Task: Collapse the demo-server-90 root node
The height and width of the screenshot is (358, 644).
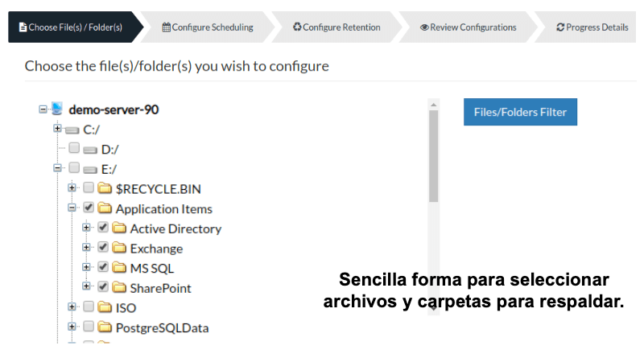Action: (x=43, y=109)
